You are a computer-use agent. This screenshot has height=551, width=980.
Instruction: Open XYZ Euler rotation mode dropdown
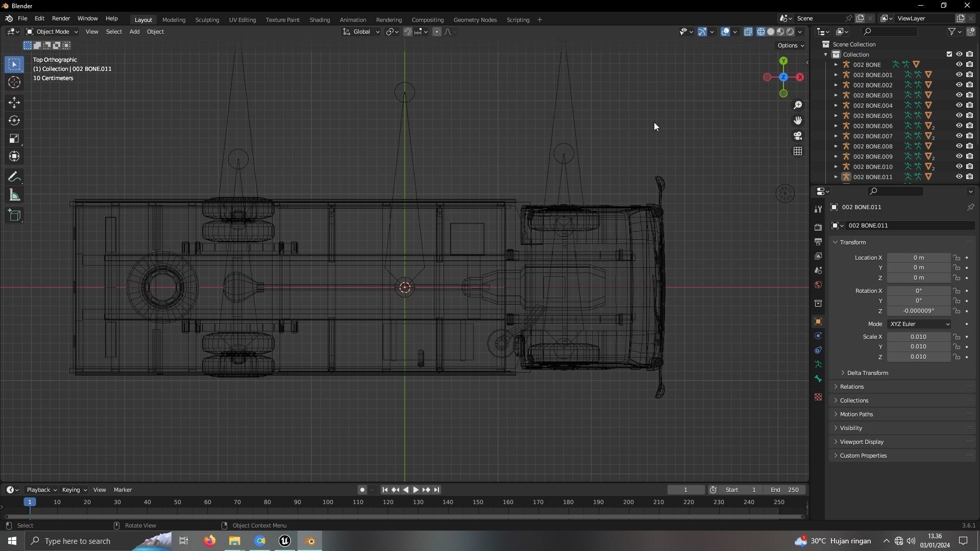click(919, 324)
